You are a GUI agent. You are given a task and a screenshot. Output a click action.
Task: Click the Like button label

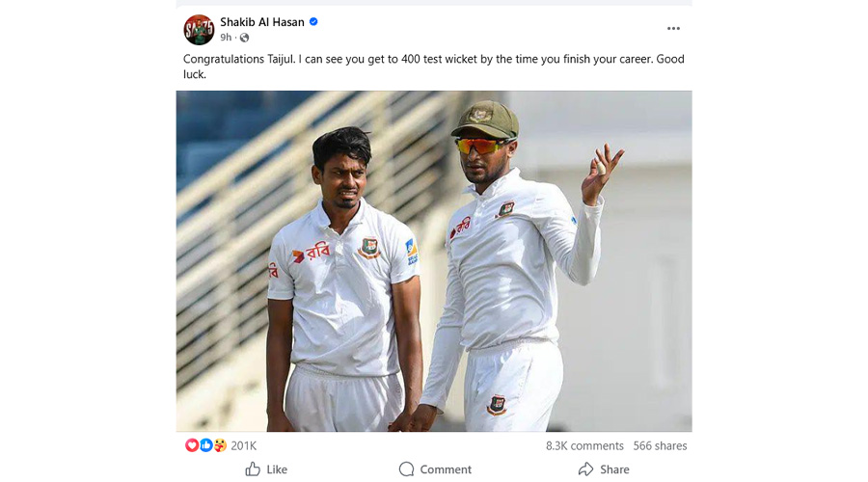[277, 469]
